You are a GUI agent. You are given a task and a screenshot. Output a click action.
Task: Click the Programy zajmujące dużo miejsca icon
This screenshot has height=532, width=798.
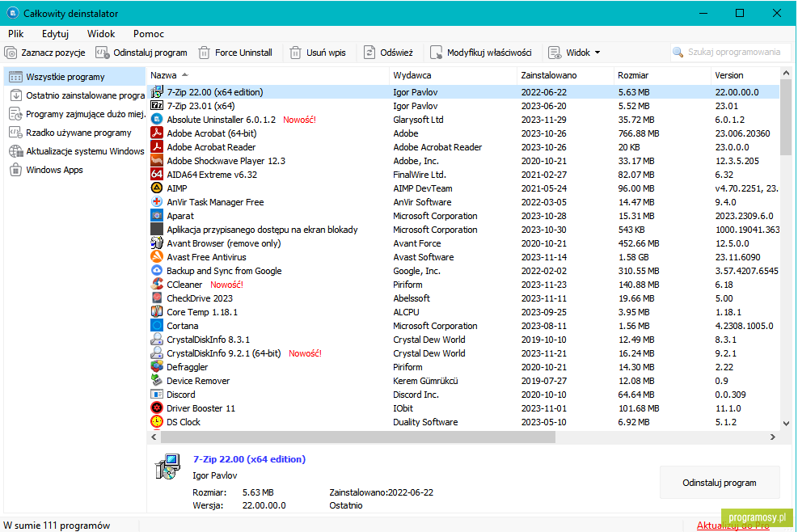16,114
